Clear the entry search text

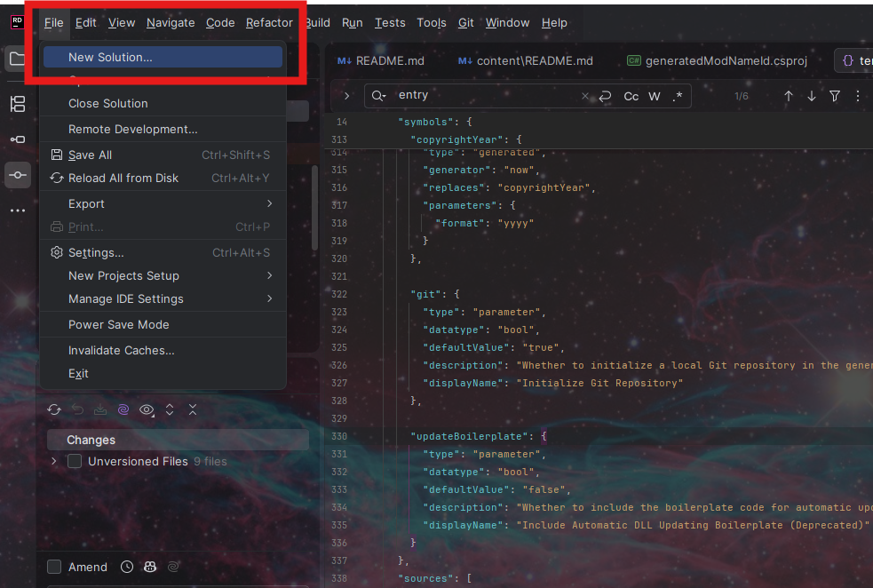pyautogui.click(x=585, y=96)
